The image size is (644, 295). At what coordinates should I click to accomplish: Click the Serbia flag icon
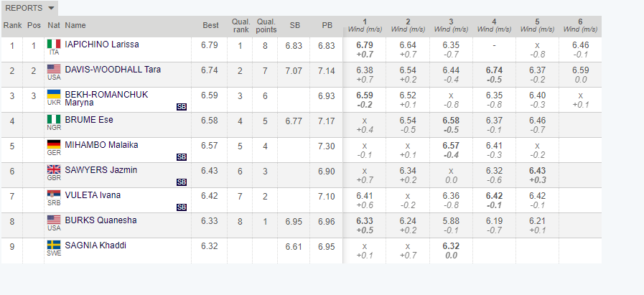[54, 195]
